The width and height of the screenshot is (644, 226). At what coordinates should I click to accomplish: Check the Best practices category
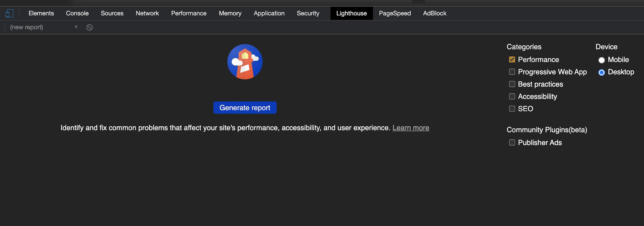point(512,84)
